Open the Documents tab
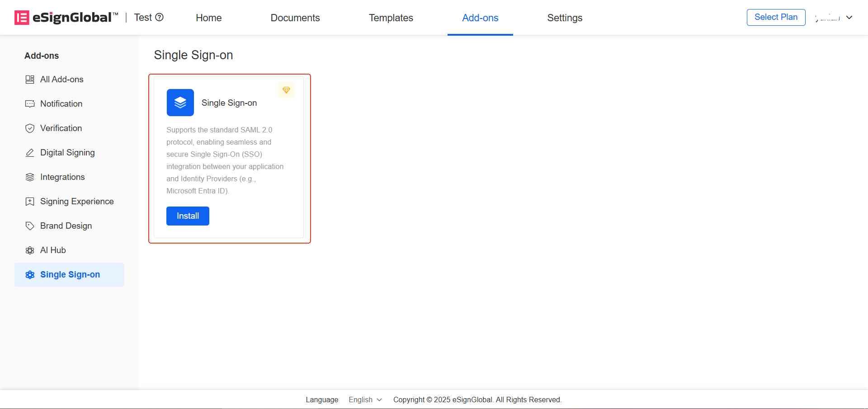The image size is (868, 409). coord(295,18)
